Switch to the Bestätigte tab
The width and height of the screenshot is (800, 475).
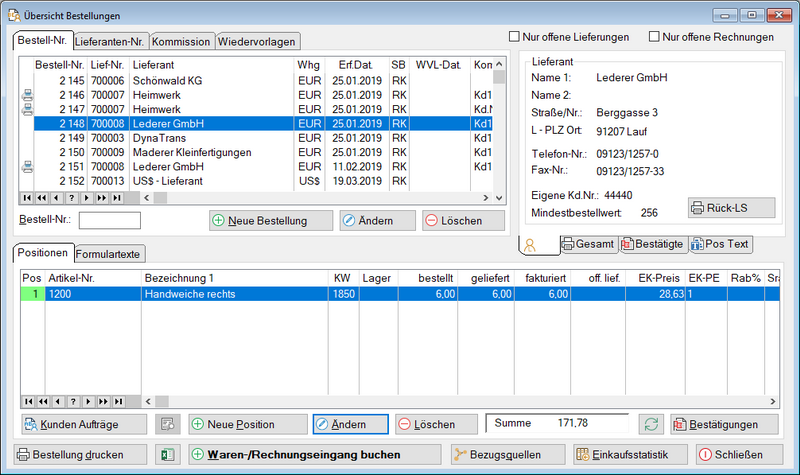point(653,244)
